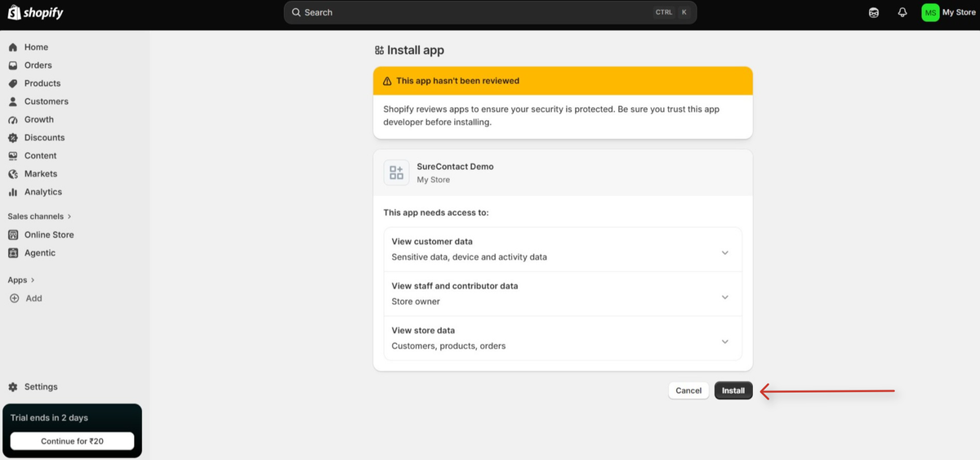
Task: Click My Store account name
Action: [959, 12]
